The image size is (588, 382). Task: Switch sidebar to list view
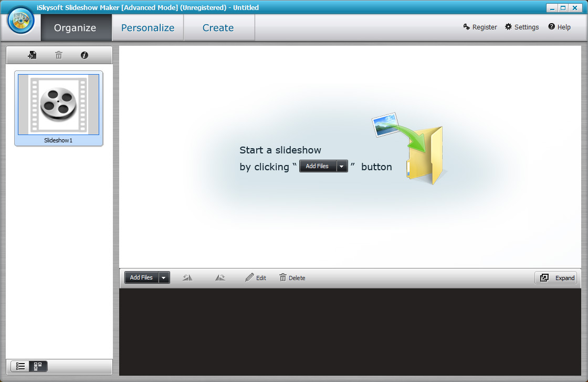tap(20, 366)
